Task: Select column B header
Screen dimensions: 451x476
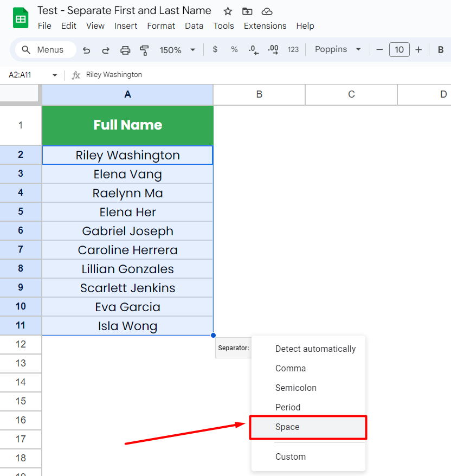Action: pos(259,94)
